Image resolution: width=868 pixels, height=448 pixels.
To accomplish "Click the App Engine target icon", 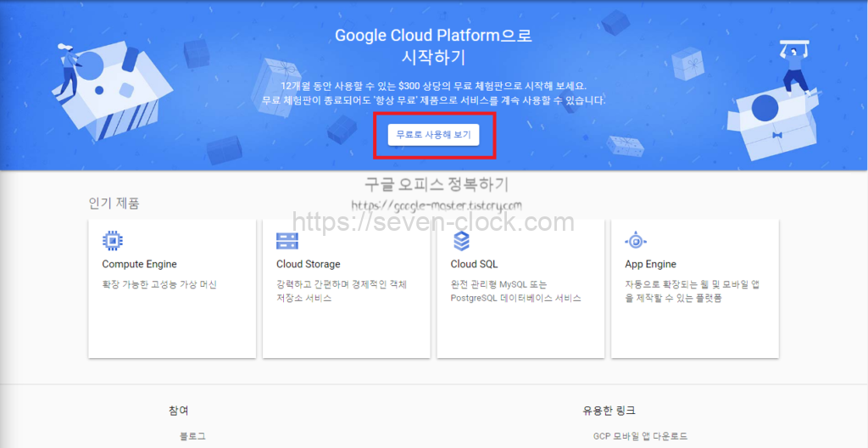I will point(636,240).
